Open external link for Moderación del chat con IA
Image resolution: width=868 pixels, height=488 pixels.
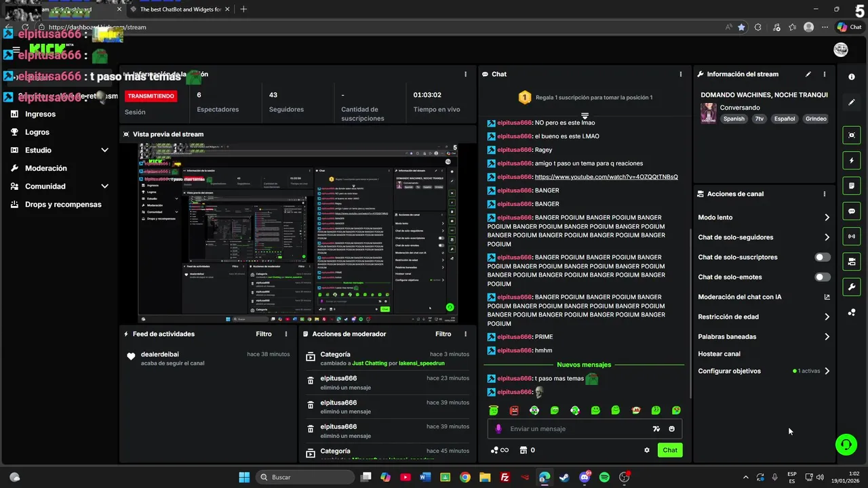[x=827, y=297]
